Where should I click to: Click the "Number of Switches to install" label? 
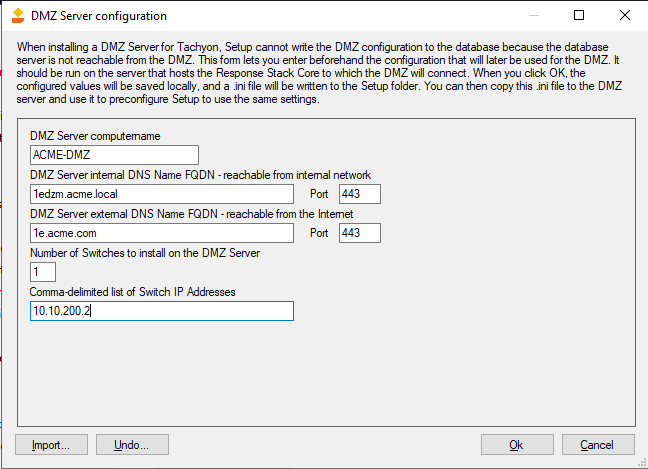(x=145, y=253)
